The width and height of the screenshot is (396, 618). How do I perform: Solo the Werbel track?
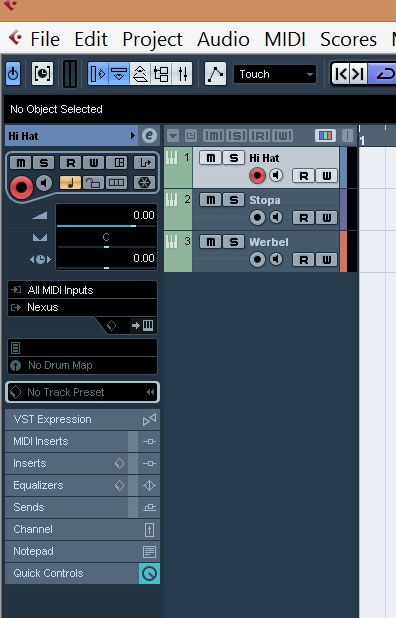coord(234,242)
